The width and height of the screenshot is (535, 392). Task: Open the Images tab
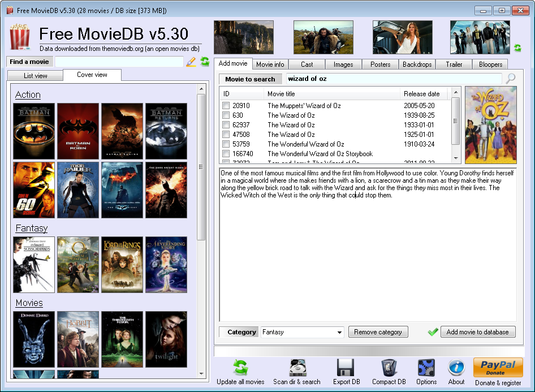click(343, 64)
